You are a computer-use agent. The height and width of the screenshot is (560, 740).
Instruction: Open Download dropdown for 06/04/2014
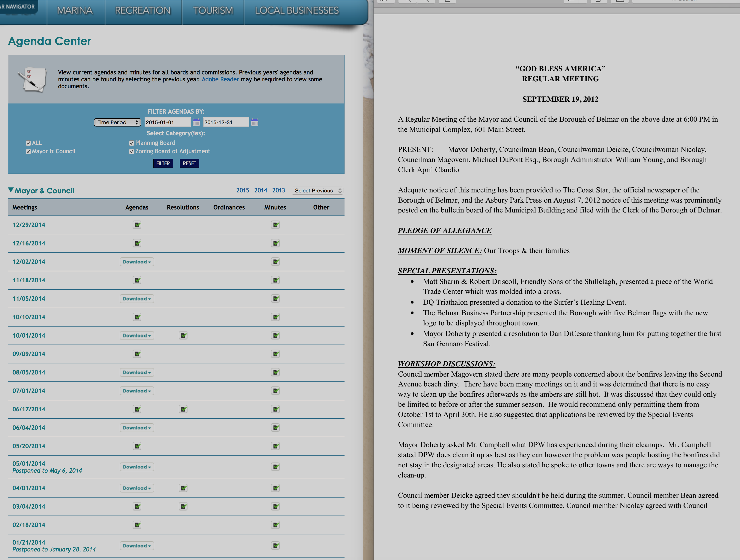(x=137, y=428)
